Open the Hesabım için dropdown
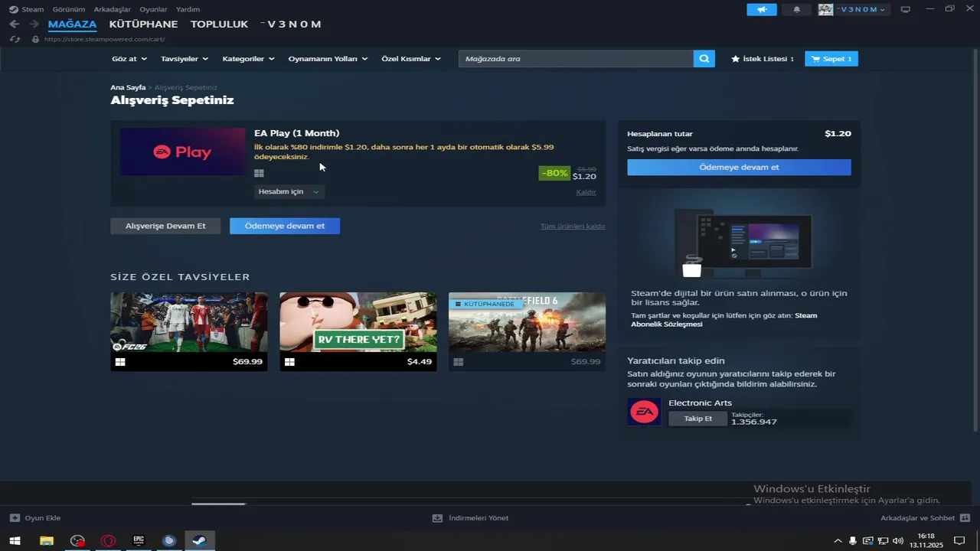Viewport: 980px width, 551px height. (289, 191)
